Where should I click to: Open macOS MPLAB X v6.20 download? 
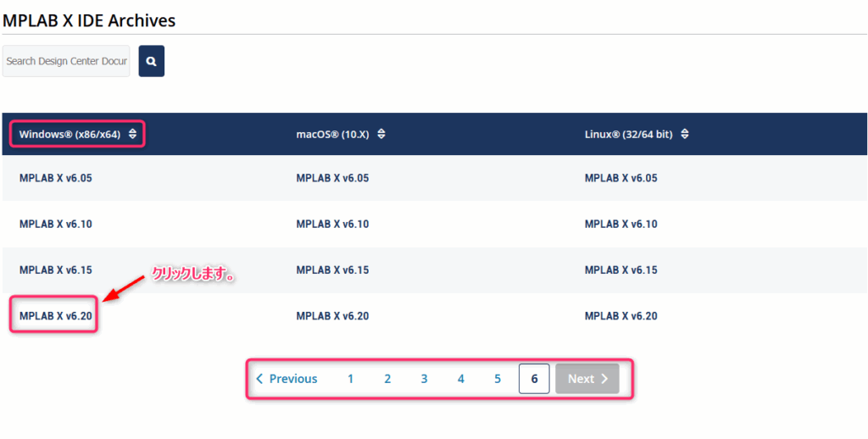[x=332, y=316]
